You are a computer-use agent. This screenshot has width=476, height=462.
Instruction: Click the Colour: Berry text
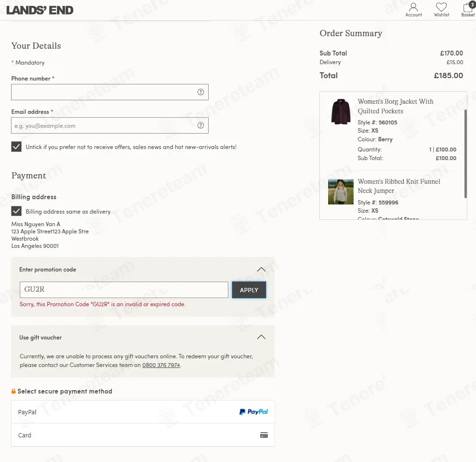click(x=375, y=139)
